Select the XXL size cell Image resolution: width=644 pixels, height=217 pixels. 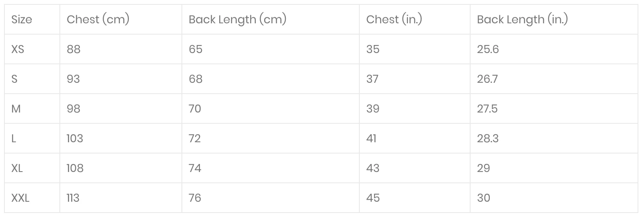pos(20,198)
